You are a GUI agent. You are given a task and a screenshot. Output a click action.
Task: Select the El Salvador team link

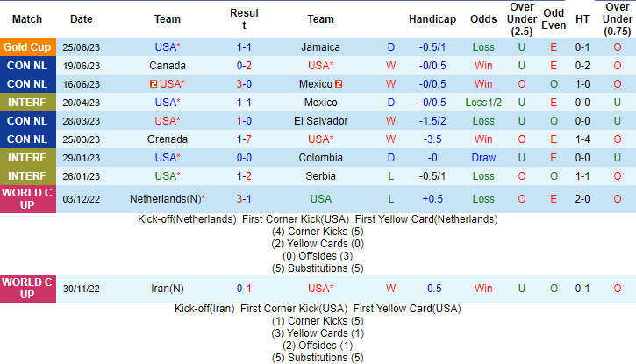pyautogui.click(x=320, y=121)
